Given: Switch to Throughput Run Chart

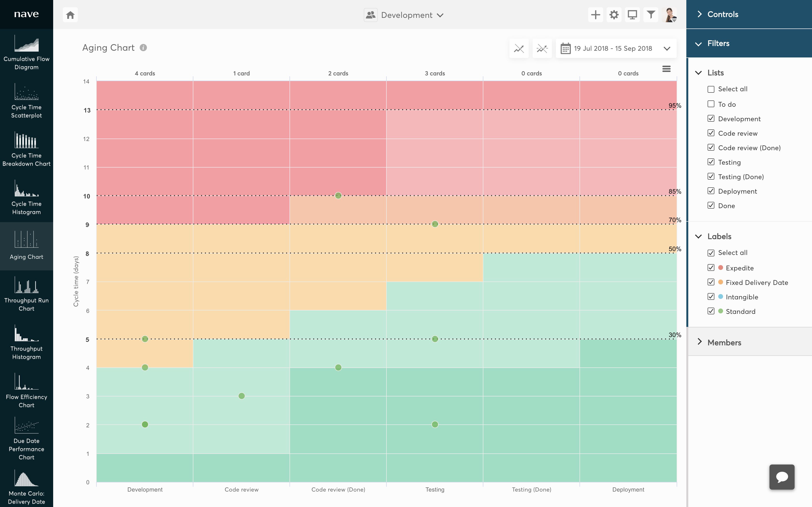Looking at the screenshot, I should click(x=27, y=294).
